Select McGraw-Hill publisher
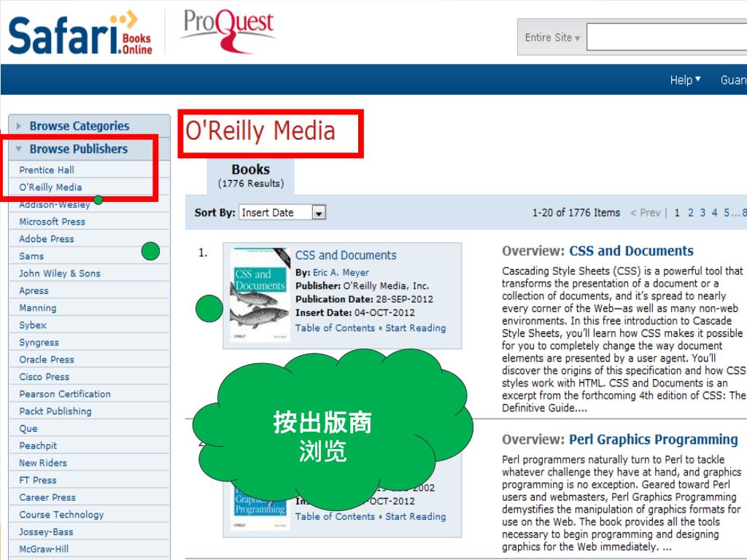This screenshot has width=747, height=560. click(43, 549)
